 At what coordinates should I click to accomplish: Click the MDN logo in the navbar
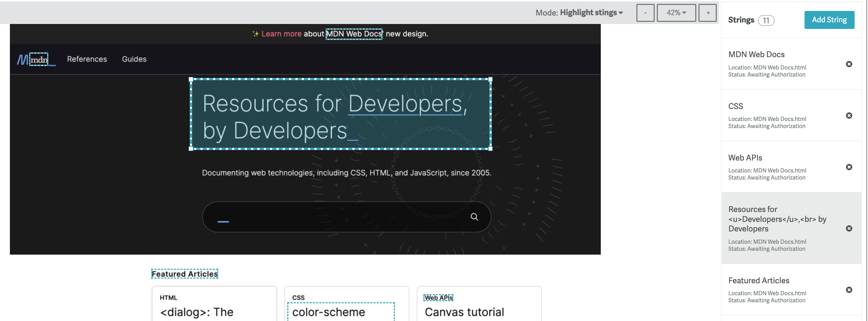[35, 59]
